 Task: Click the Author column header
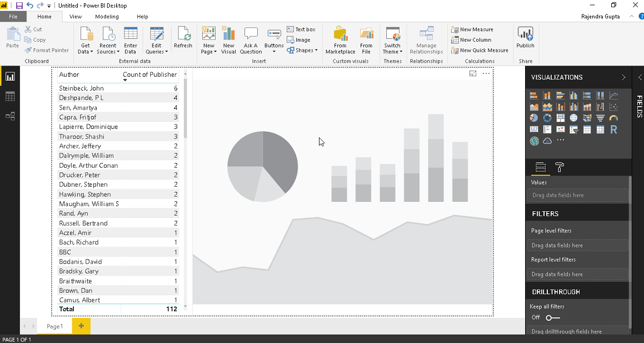pos(69,74)
